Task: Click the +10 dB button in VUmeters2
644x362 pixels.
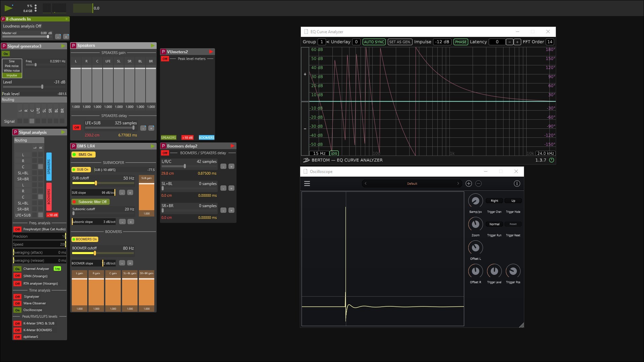Action: coord(187,137)
